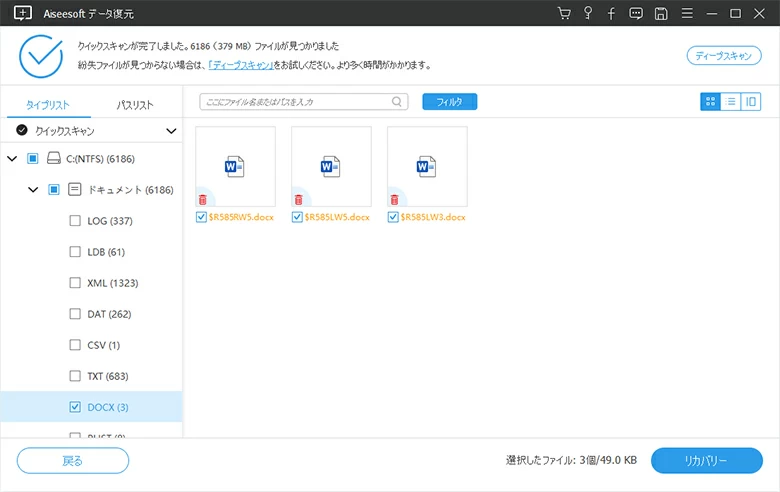Viewport: 780px width, 492px height.
Task: Switch to list view layout
Action: point(730,101)
